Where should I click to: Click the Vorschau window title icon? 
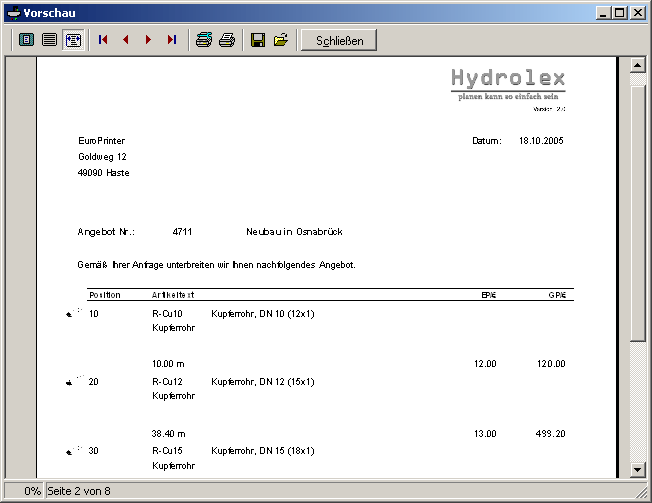click(13, 12)
